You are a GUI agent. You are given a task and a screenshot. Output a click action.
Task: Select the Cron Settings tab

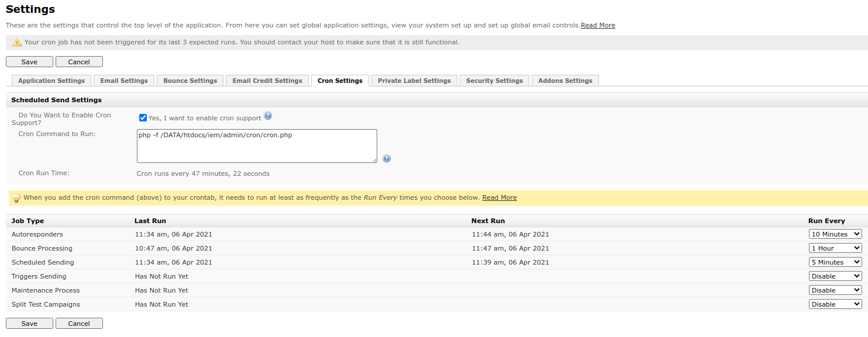click(340, 81)
